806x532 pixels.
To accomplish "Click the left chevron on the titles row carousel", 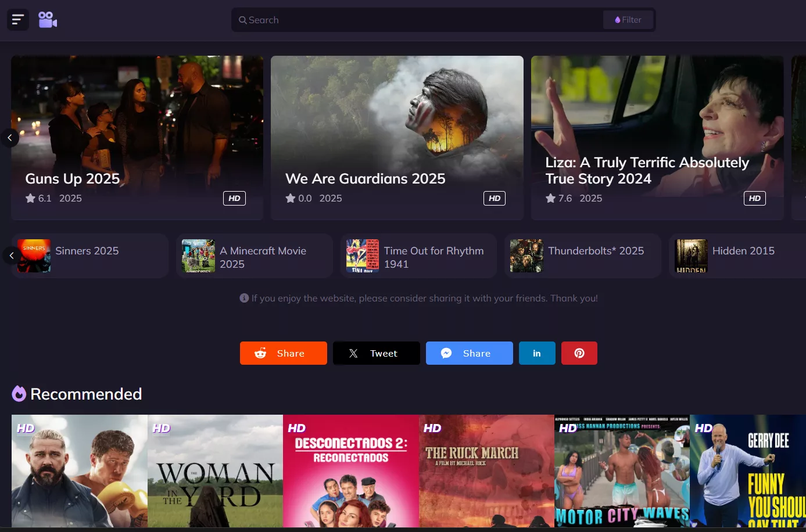I will pos(11,256).
